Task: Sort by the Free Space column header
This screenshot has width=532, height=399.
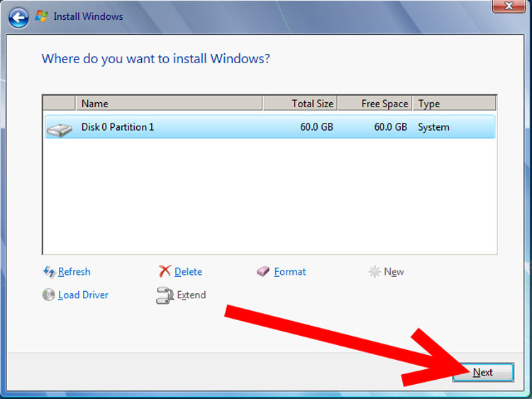Action: click(375, 103)
